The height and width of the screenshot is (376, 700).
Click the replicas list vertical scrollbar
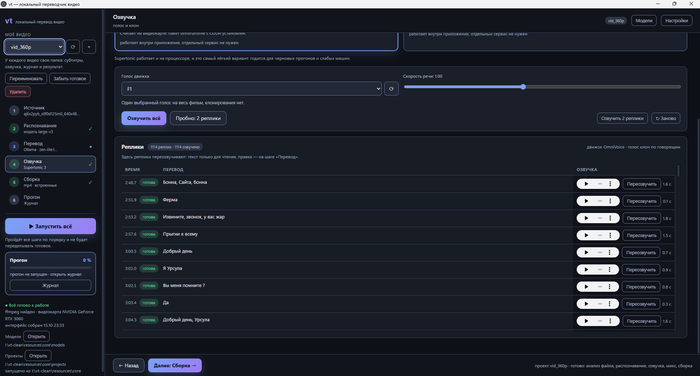tap(679, 171)
